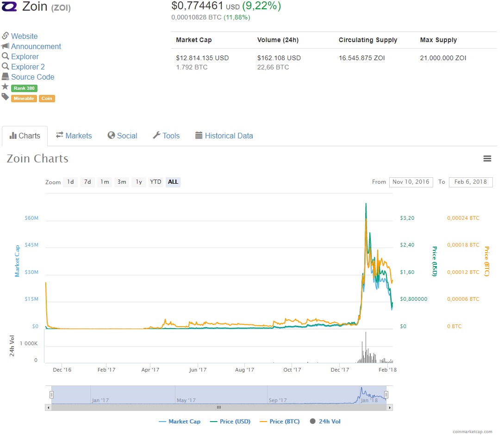The width and height of the screenshot is (504, 435).
Task: Click the Rank 380 badge
Action: click(x=24, y=88)
